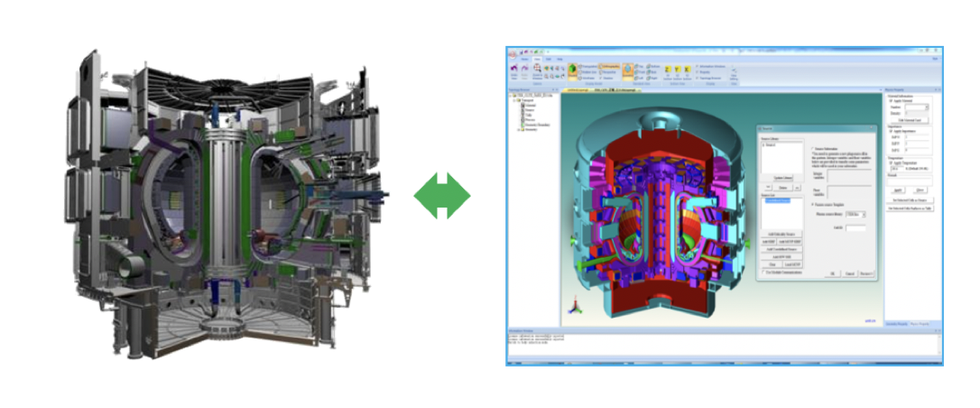The width and height of the screenshot is (980, 408).
Task: Click Add Editable Source button
Action: click(781, 235)
